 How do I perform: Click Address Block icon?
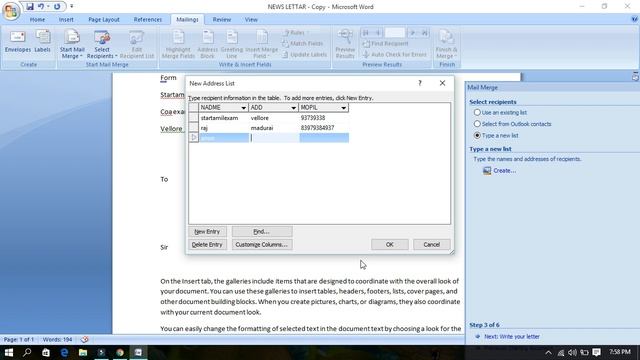click(207, 44)
